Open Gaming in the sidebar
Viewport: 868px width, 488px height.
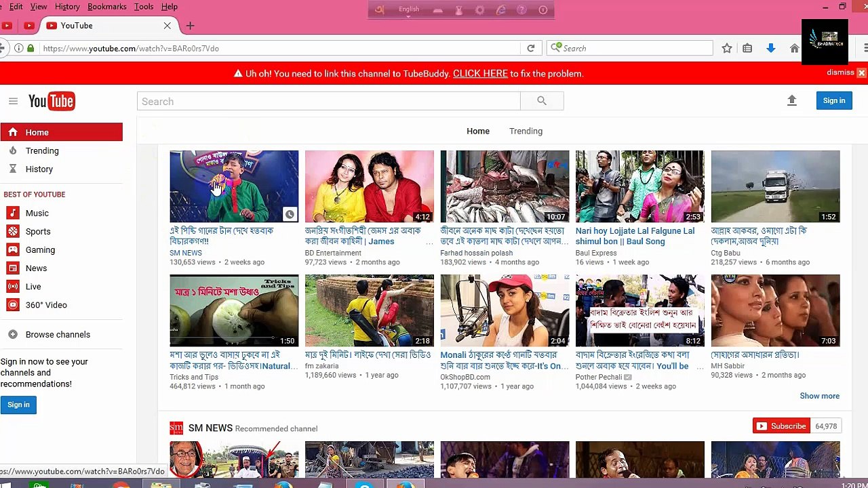(40, 249)
